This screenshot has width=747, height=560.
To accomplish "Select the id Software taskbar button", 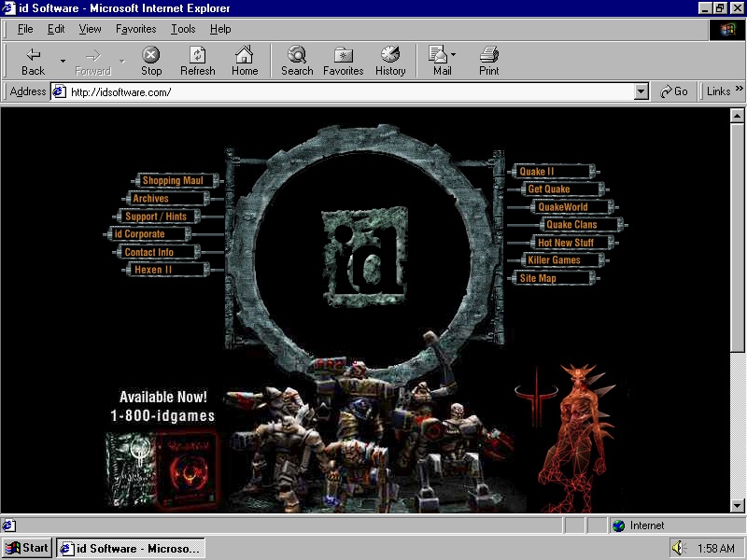I will (131, 548).
